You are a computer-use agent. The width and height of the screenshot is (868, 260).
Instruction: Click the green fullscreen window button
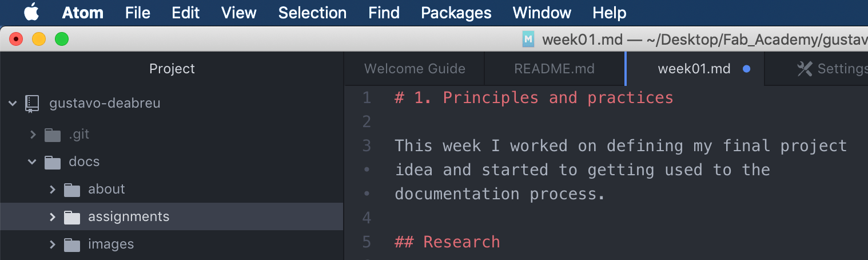pyautogui.click(x=61, y=39)
